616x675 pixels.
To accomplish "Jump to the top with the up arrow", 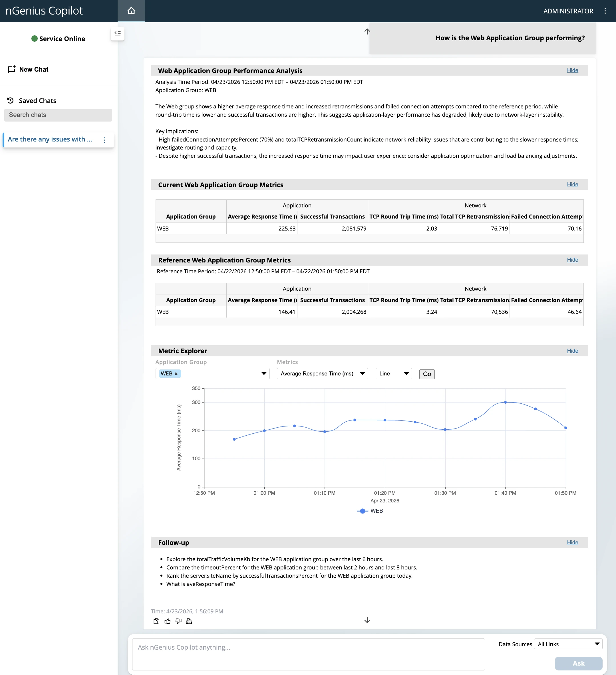I will pos(367,31).
